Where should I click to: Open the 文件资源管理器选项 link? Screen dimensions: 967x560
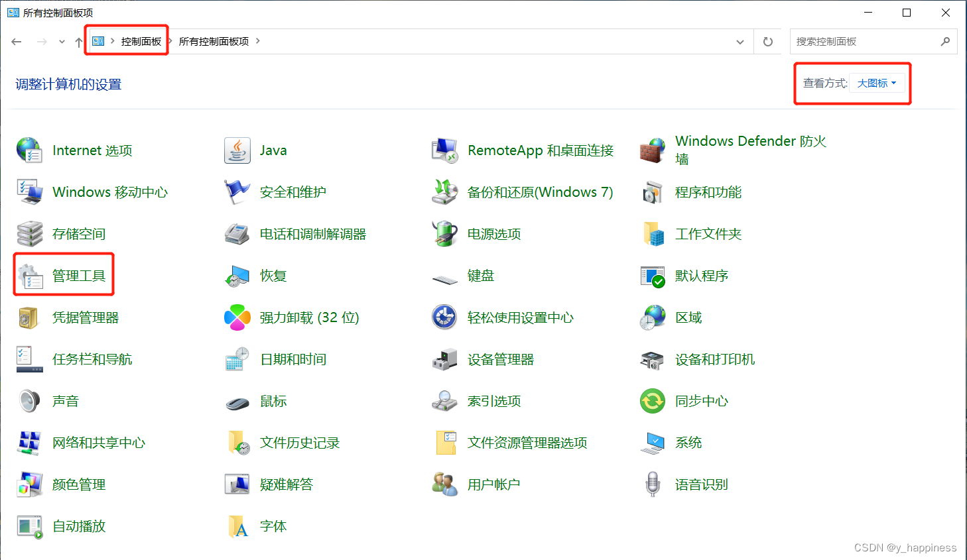pyautogui.click(x=527, y=443)
